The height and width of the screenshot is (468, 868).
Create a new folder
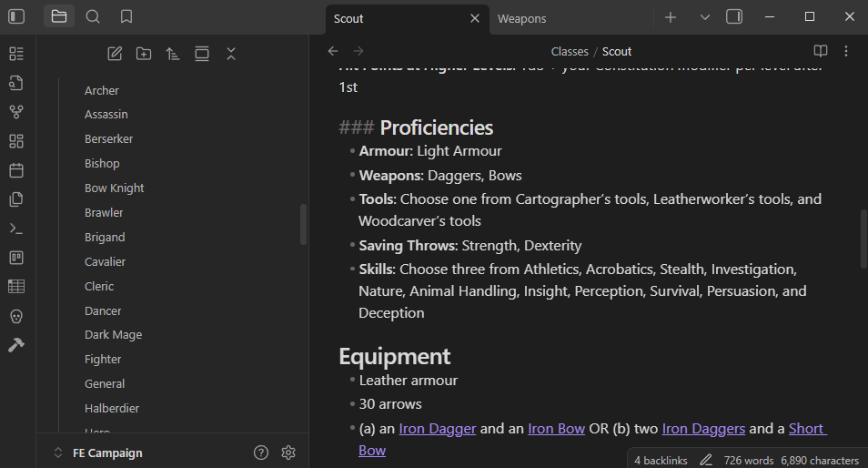tap(144, 54)
